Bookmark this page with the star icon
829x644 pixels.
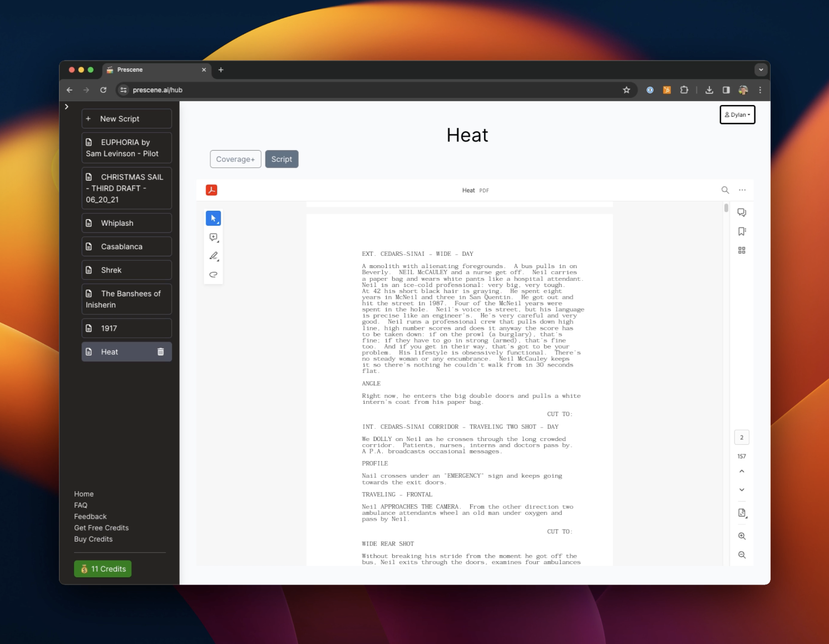pyautogui.click(x=626, y=90)
